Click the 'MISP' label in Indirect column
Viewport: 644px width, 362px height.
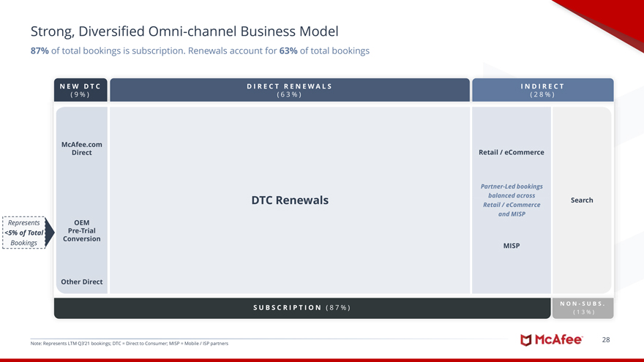click(512, 246)
